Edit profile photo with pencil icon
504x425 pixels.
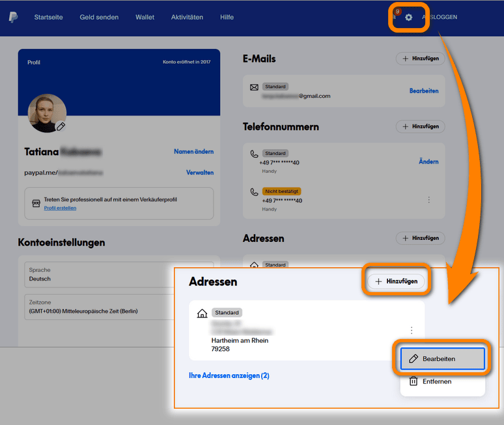click(61, 126)
